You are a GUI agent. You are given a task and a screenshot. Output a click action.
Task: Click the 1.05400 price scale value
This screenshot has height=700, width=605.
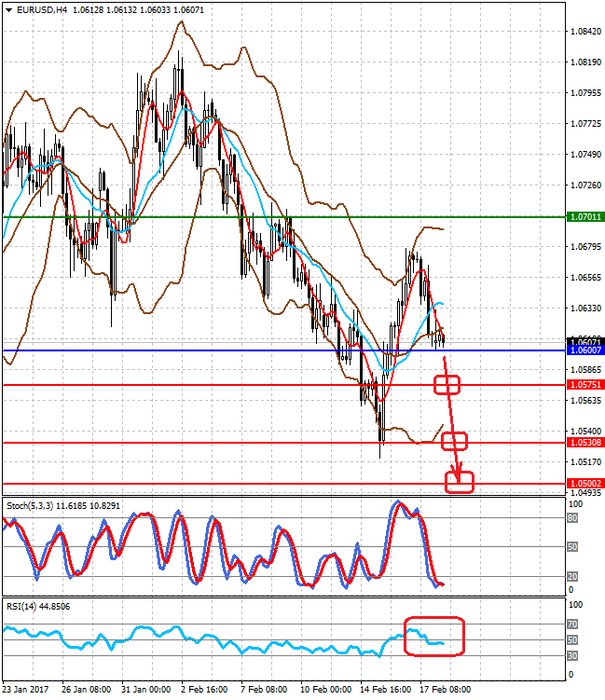click(585, 432)
